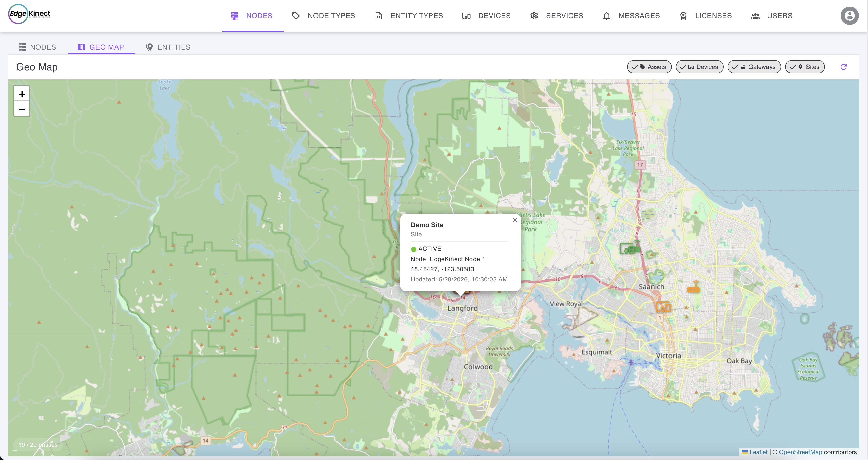Image resolution: width=868 pixels, height=460 pixels.
Task: Refresh the Geo Map data
Action: tap(843, 67)
